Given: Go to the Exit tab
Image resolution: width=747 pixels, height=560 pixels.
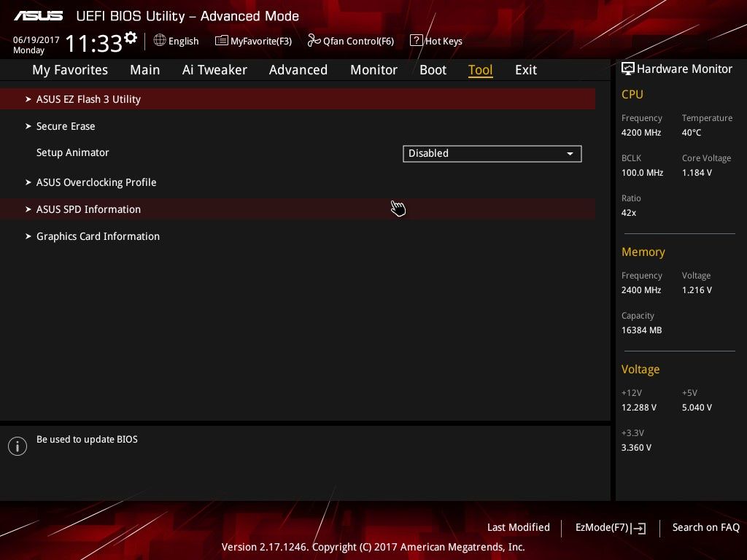Looking at the screenshot, I should pyautogui.click(x=526, y=70).
